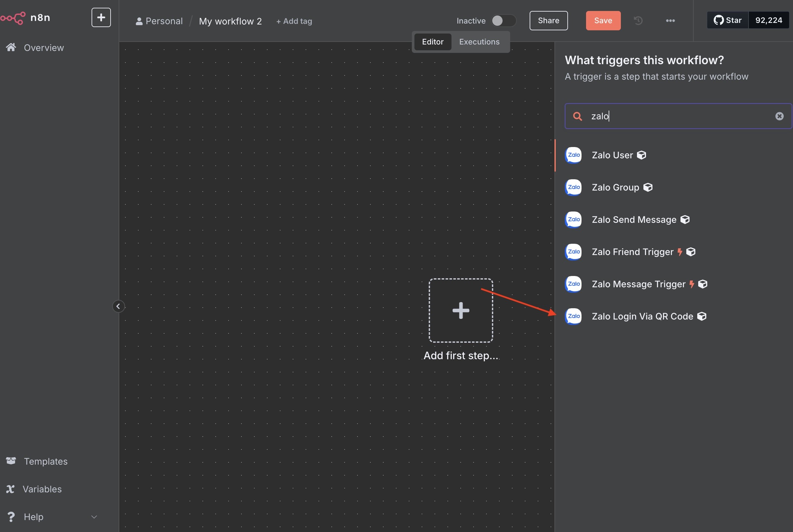This screenshot has height=532, width=793.
Task: Select the Zalo User node
Action: pos(674,155)
